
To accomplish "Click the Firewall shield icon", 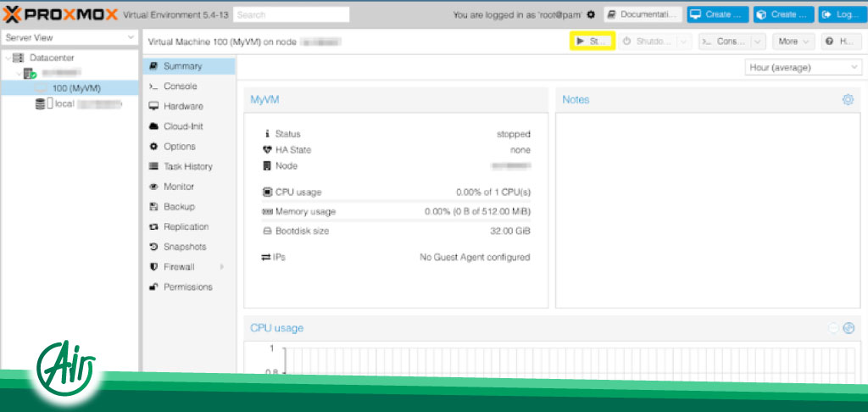I will click(x=153, y=266).
